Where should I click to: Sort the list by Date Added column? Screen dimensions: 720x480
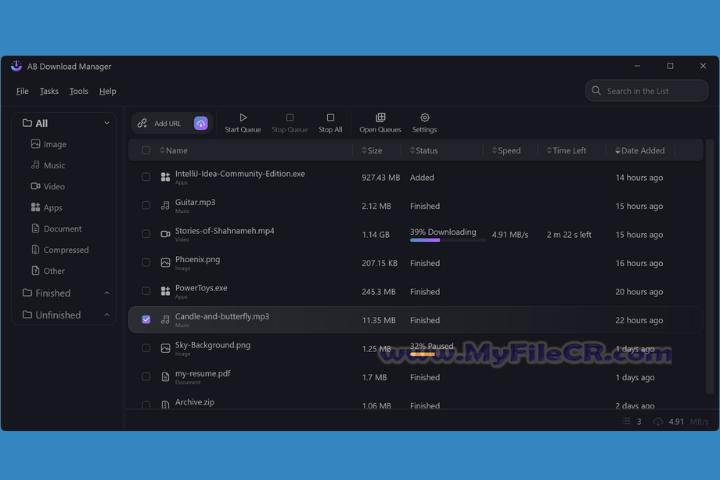click(640, 150)
